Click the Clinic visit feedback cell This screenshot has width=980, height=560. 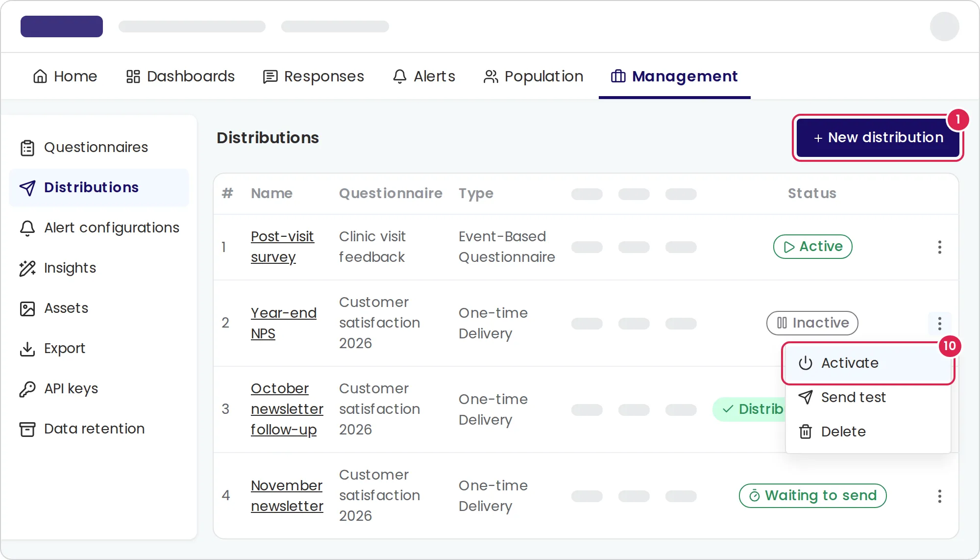pos(372,247)
